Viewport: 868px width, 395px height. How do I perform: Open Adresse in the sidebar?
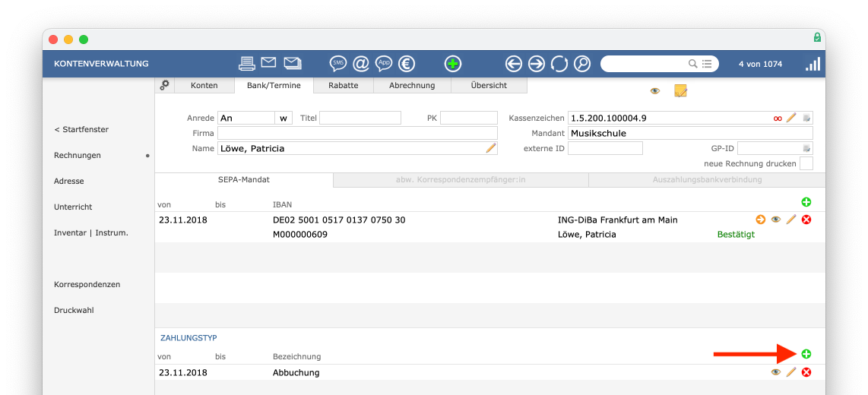(69, 181)
